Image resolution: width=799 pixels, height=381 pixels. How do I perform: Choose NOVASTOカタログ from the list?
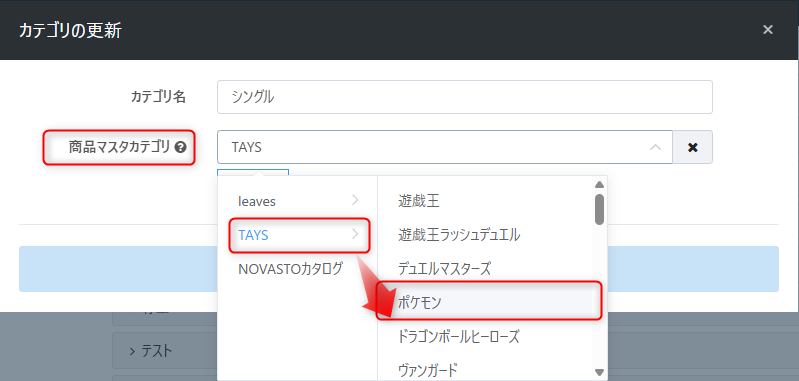click(x=290, y=269)
